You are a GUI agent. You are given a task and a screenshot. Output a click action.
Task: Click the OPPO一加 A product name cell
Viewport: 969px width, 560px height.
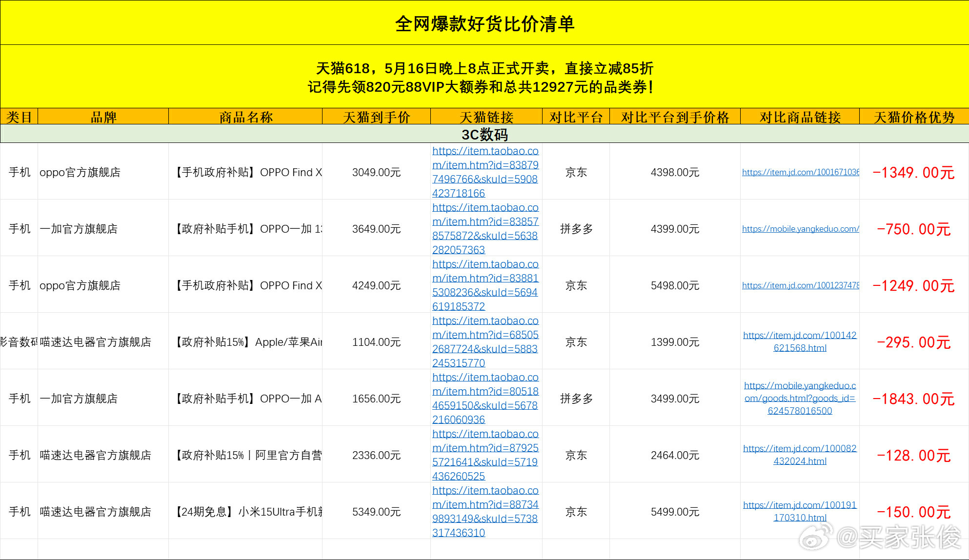tap(246, 399)
